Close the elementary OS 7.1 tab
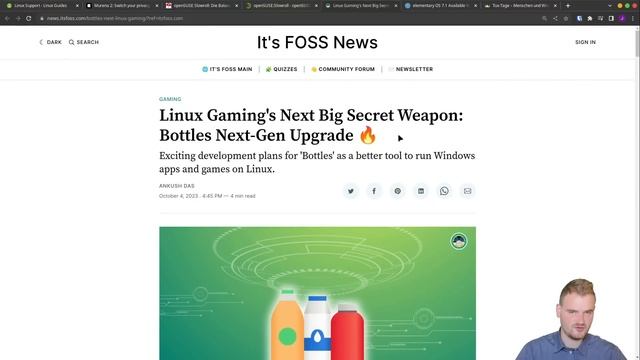Viewport: 640px width, 360px height. point(476,6)
